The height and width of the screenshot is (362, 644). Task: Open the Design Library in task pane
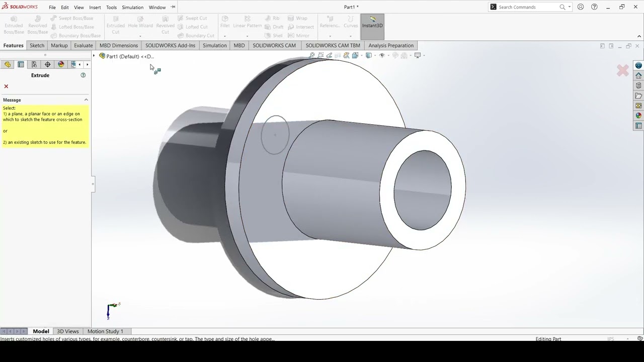[638, 85]
